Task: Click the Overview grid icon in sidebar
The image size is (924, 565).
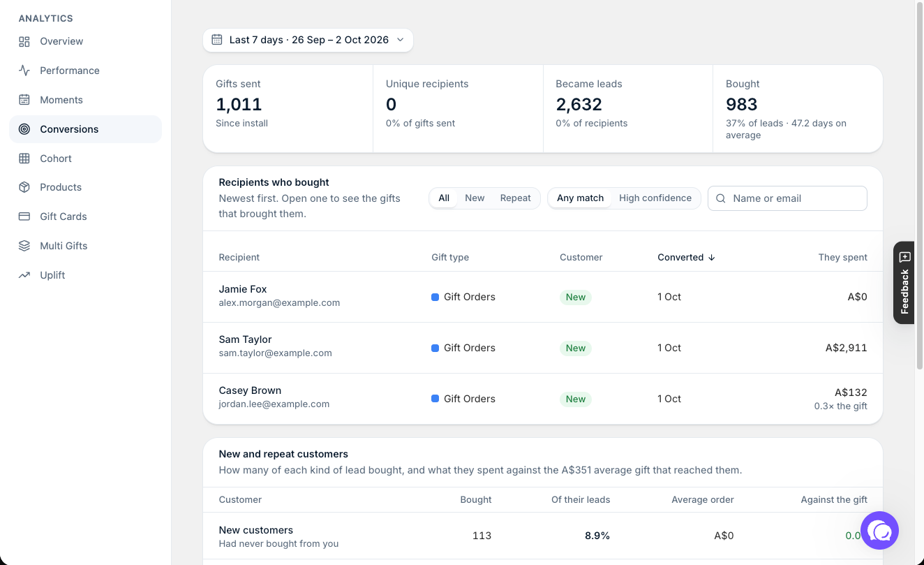Action: 24,41
